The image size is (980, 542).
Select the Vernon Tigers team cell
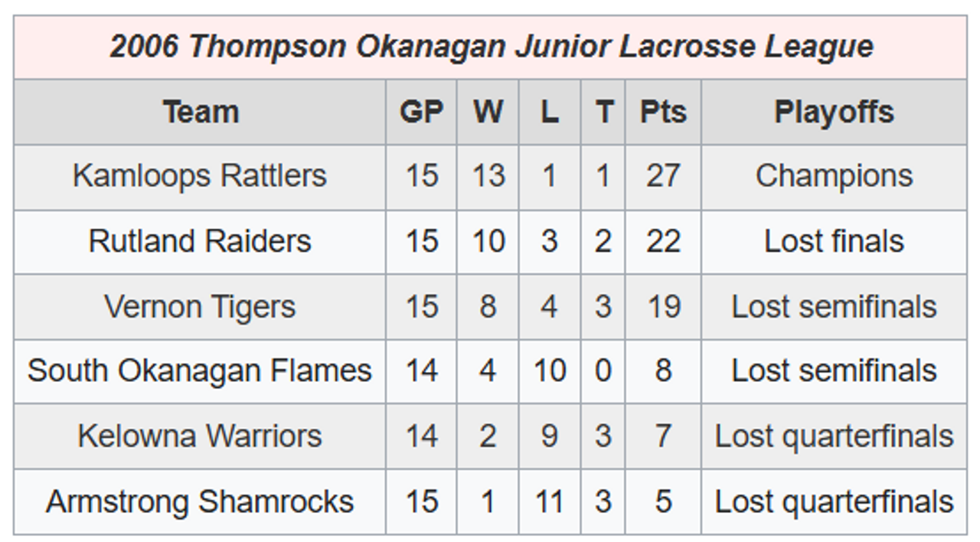tap(200, 307)
